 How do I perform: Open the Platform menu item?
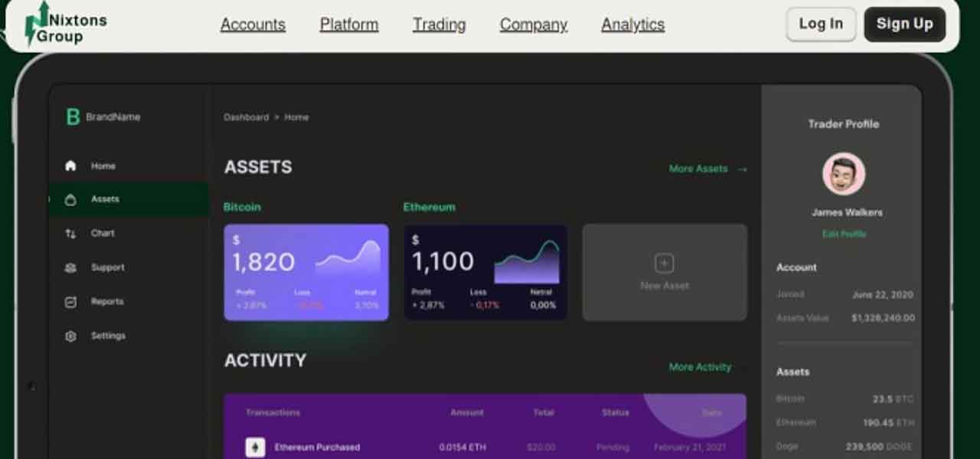(x=349, y=25)
